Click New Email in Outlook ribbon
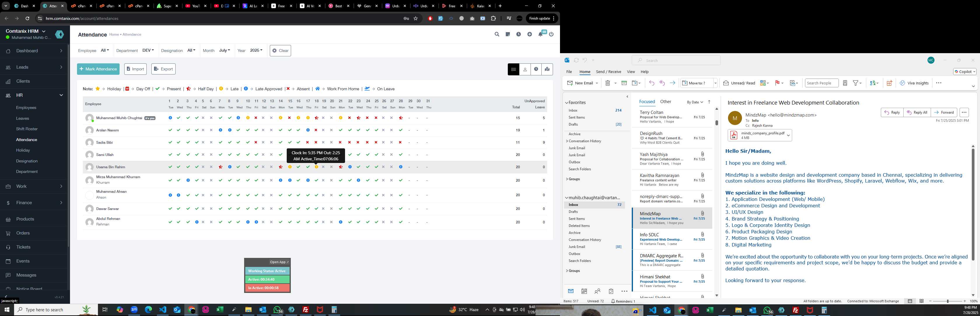 click(580, 83)
